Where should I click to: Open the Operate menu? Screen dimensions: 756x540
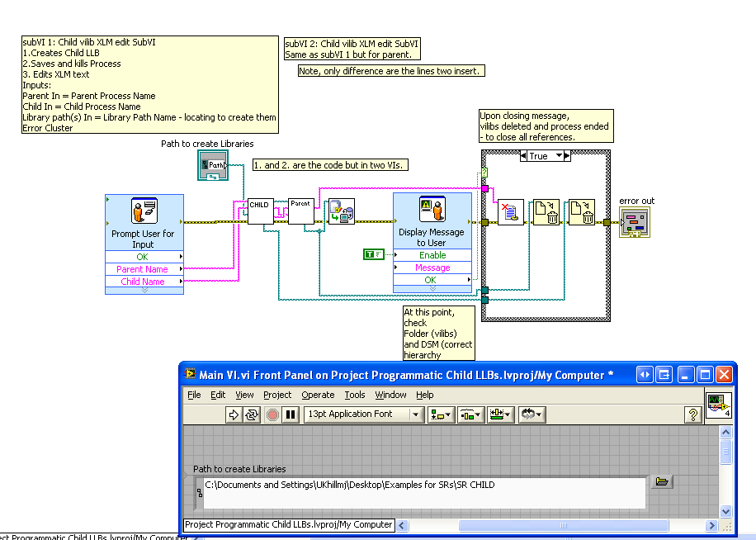pyautogui.click(x=318, y=395)
